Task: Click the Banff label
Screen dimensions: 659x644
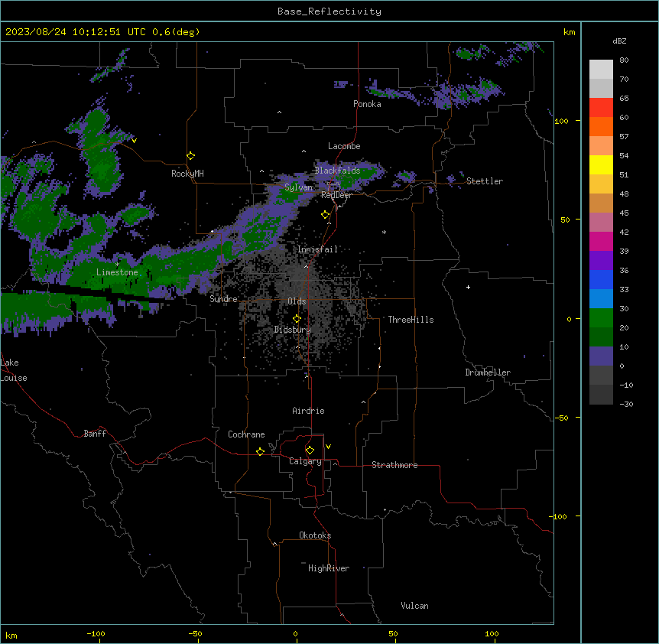Action: click(95, 434)
